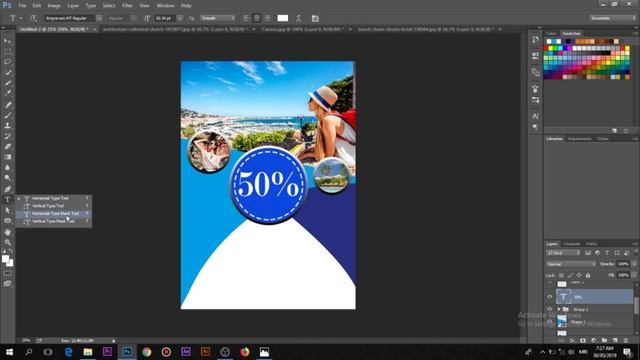Toggle text orientation in options bar
This screenshot has height=360, width=640.
click(33, 18)
